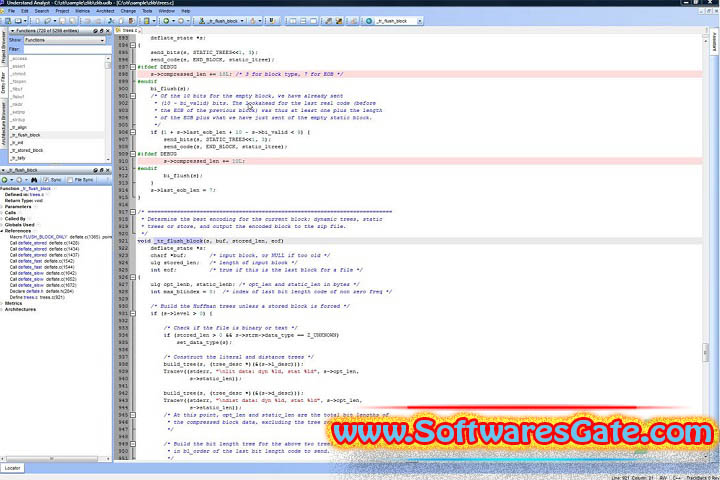This screenshot has height=480, width=720.
Task: Click the search box containing _tr_flush_block
Action: point(397,21)
